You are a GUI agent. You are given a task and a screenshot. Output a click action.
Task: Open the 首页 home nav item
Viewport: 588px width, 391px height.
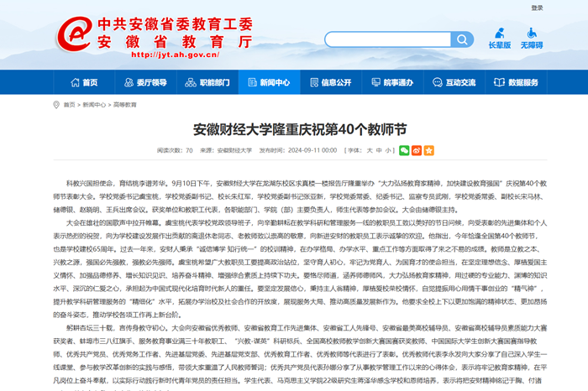pyautogui.click(x=82, y=82)
